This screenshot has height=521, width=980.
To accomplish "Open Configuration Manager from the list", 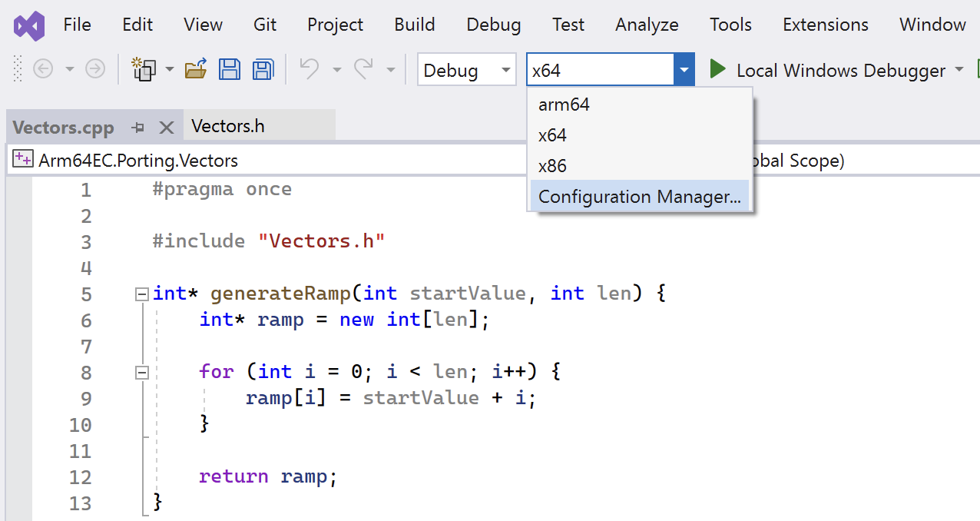I will (x=640, y=197).
